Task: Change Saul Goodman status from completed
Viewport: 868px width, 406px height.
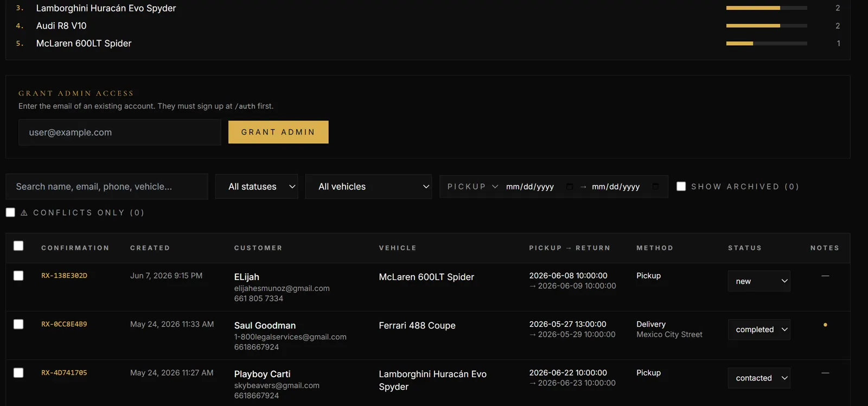Action: tap(759, 329)
